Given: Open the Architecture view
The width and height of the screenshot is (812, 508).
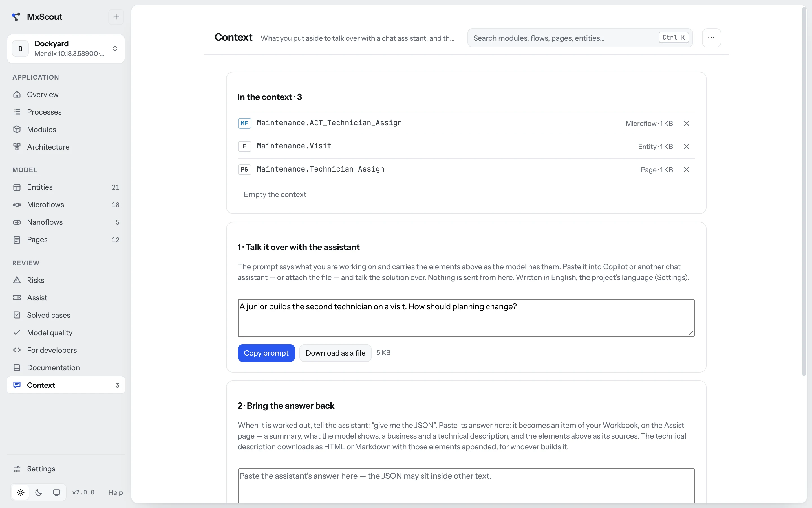Looking at the screenshot, I should click(x=66, y=147).
